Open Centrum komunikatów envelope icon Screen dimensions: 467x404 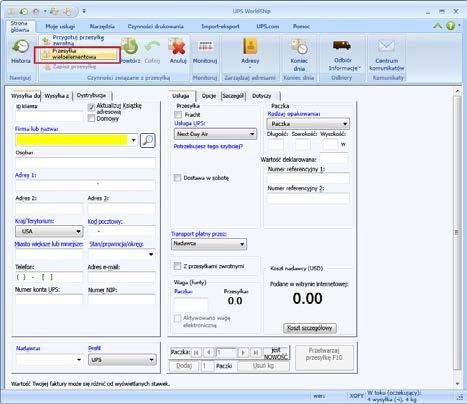tap(386, 46)
